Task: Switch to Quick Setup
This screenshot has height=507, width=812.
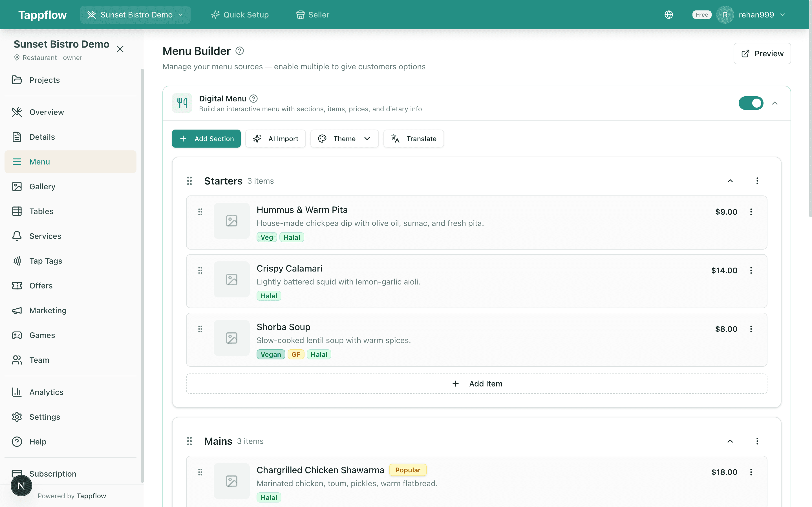Action: click(240, 14)
